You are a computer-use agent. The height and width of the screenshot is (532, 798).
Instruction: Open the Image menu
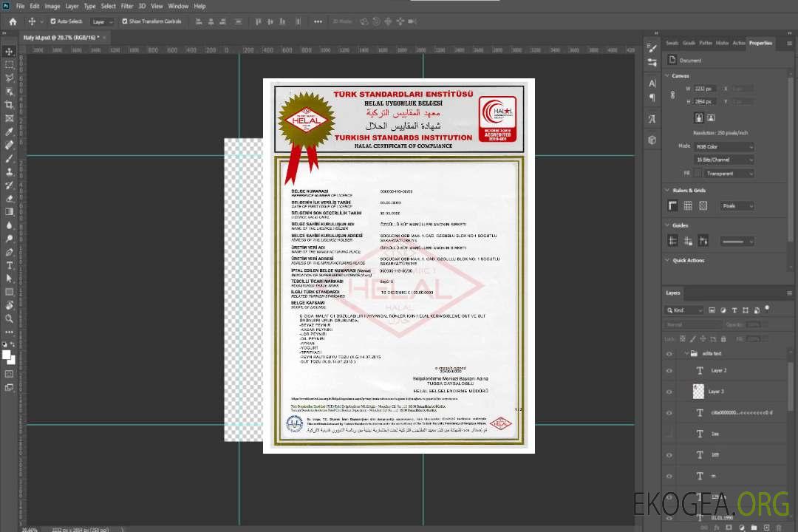52,6
